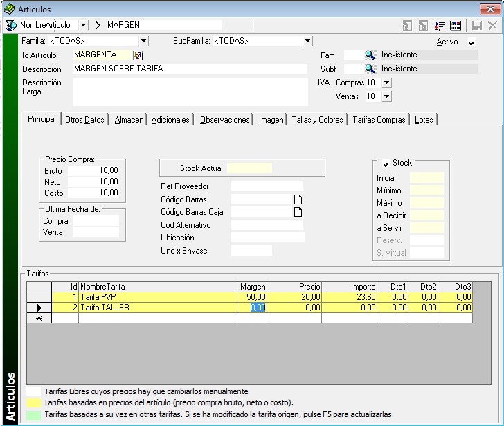Click the Margen column header
Viewport: 504px width, 426px height.
click(252, 287)
